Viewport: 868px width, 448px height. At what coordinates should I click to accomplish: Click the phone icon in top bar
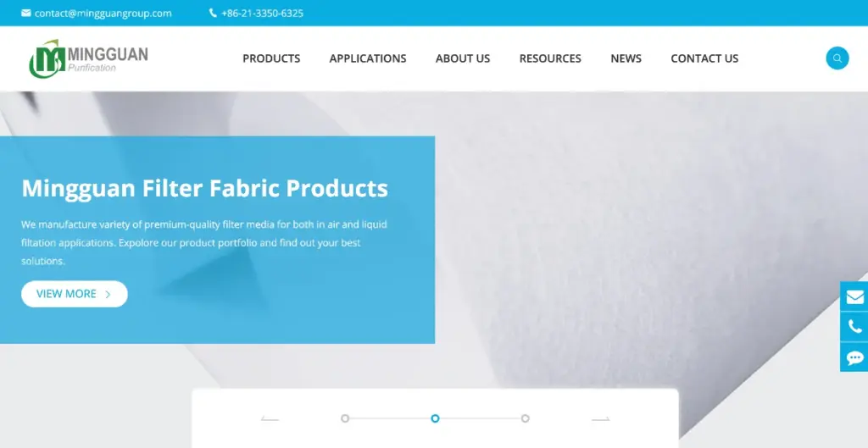pos(213,13)
